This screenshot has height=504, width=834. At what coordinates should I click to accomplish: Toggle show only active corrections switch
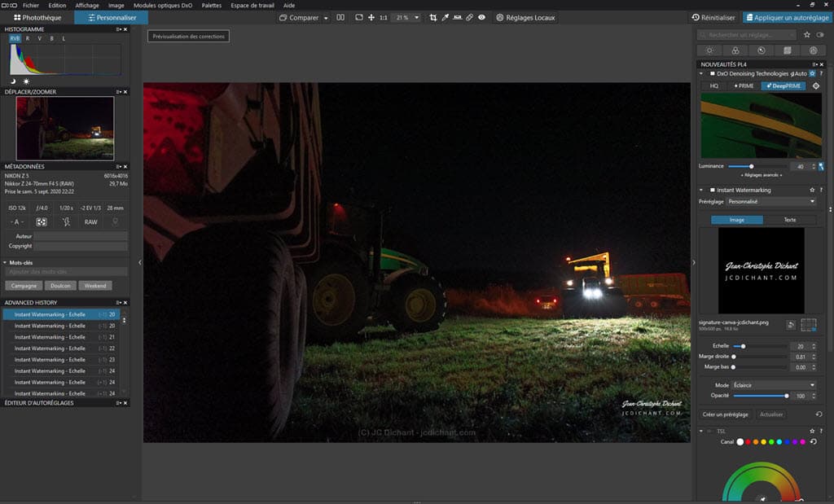coord(820,34)
